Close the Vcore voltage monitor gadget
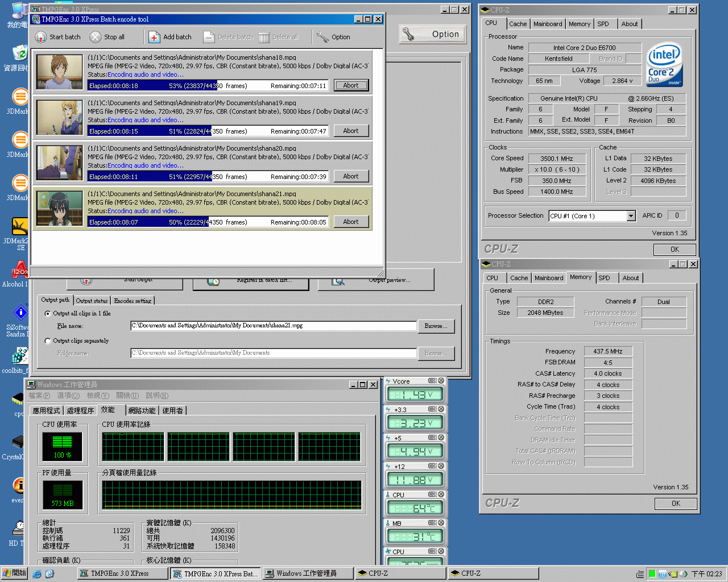Viewport: 728px width, 582px height. click(x=441, y=381)
